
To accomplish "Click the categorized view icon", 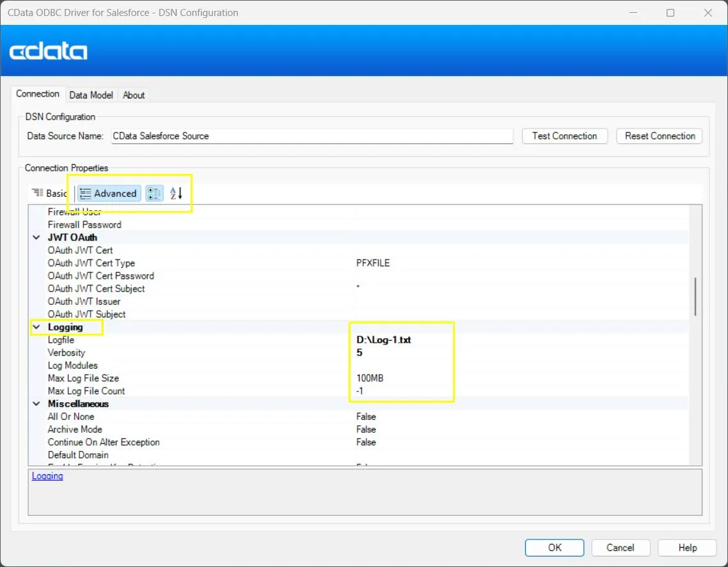I will pos(154,193).
